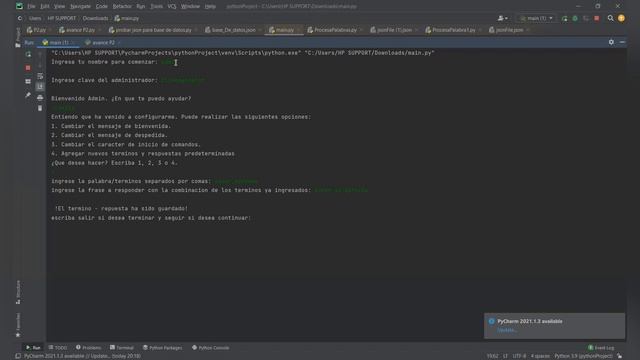Open the Structure tool window sidebar
Viewport: 640px width, 360px height.
[x=18, y=292]
